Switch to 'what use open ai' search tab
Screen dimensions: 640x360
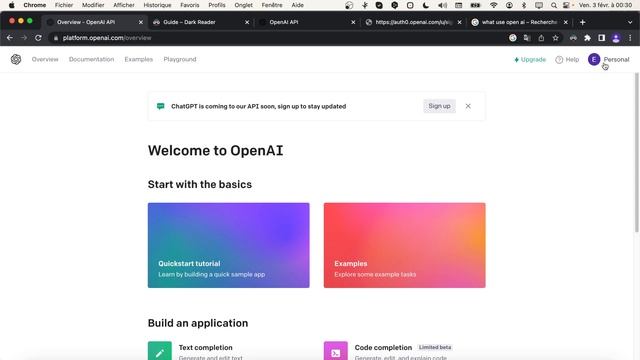coord(519,22)
